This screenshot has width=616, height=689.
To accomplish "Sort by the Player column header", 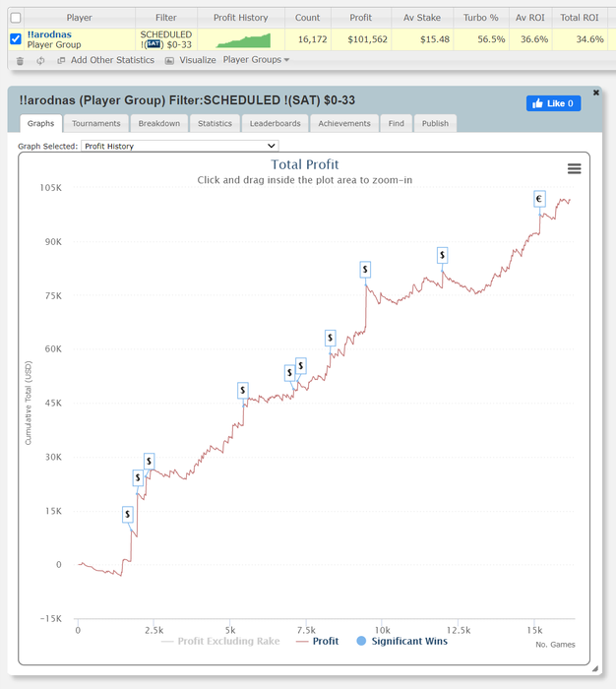I will pyautogui.click(x=79, y=18).
